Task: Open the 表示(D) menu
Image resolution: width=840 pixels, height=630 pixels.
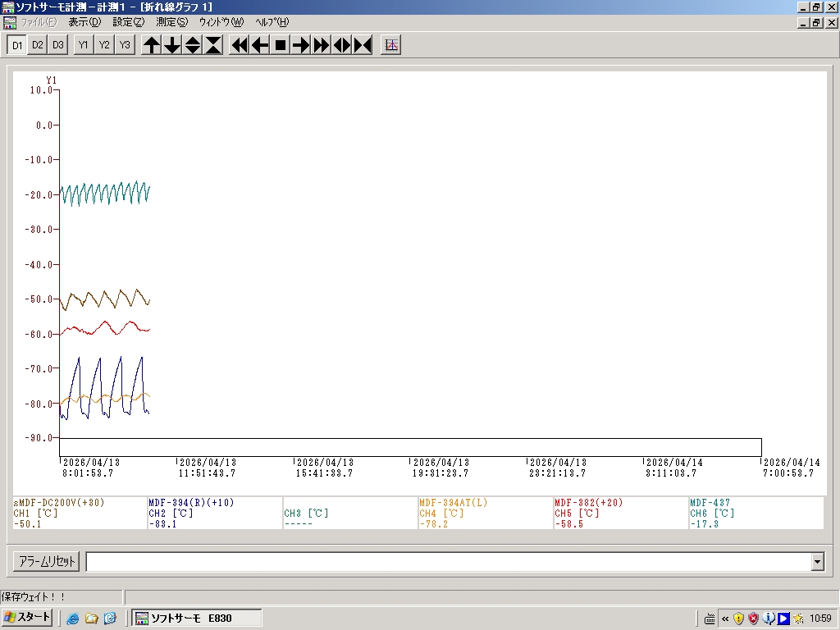Action: point(84,22)
